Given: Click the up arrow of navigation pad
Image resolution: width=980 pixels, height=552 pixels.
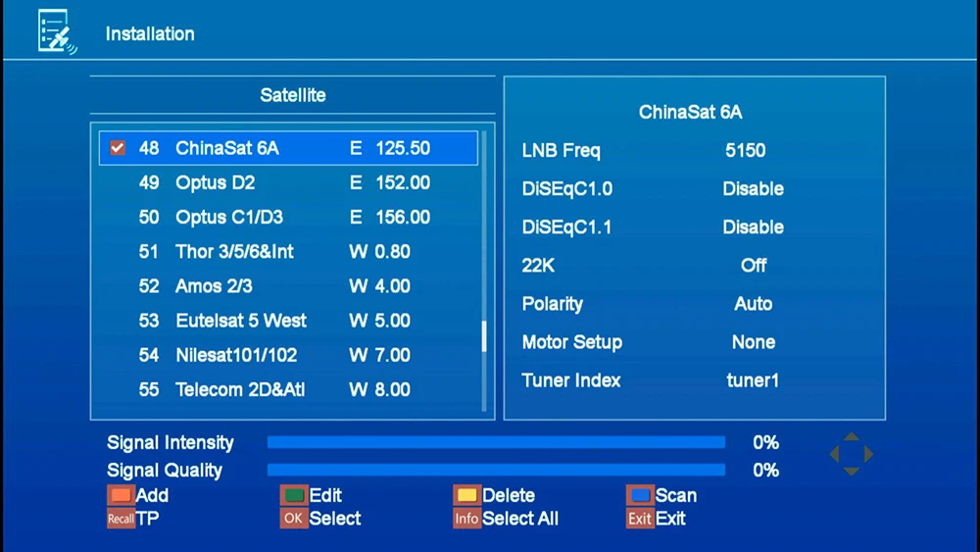Looking at the screenshot, I should point(852,436).
